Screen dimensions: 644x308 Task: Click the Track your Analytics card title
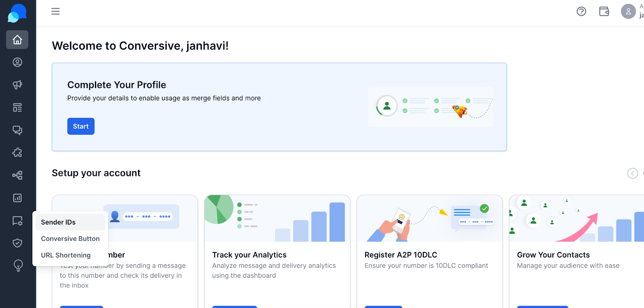tap(250, 255)
